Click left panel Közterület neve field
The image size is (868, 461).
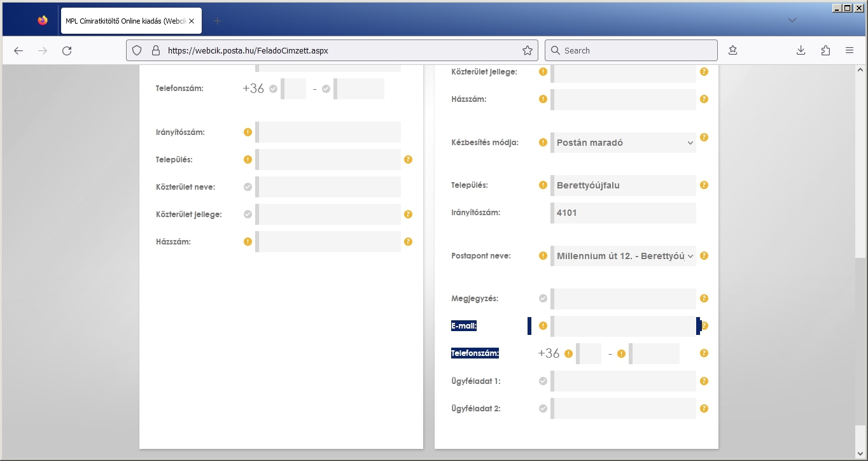pos(328,187)
